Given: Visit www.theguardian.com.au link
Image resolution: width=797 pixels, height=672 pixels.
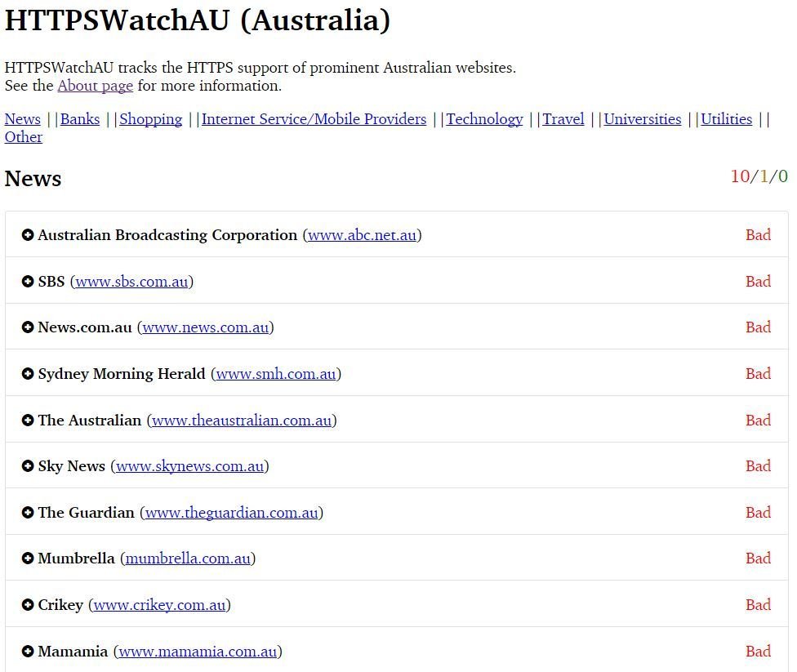Looking at the screenshot, I should (x=231, y=513).
